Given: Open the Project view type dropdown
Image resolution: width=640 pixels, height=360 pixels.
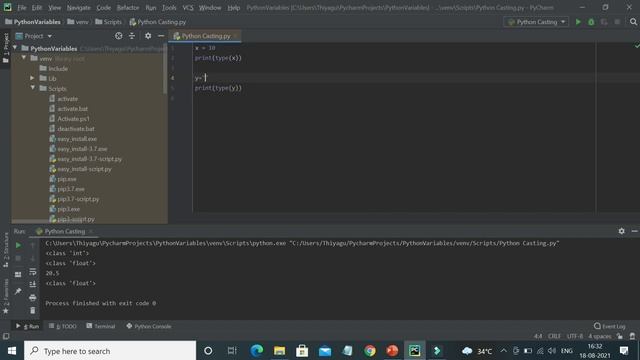Looking at the screenshot, I should pyautogui.click(x=34, y=36).
